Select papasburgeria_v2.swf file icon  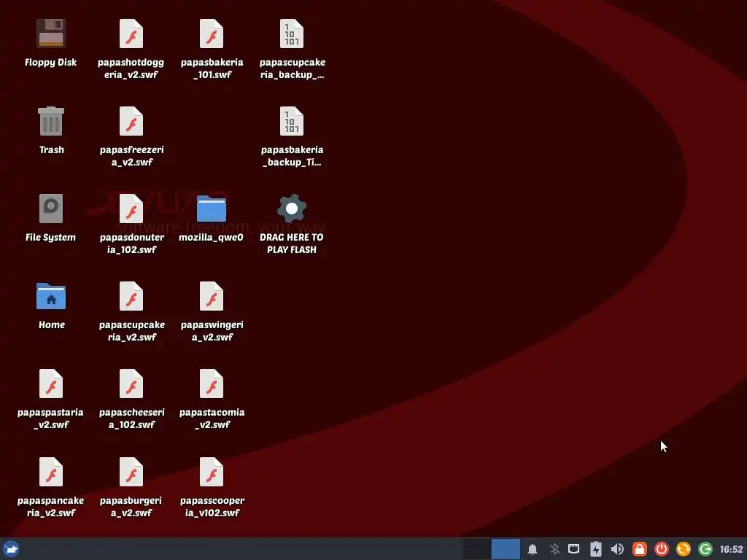point(131,472)
